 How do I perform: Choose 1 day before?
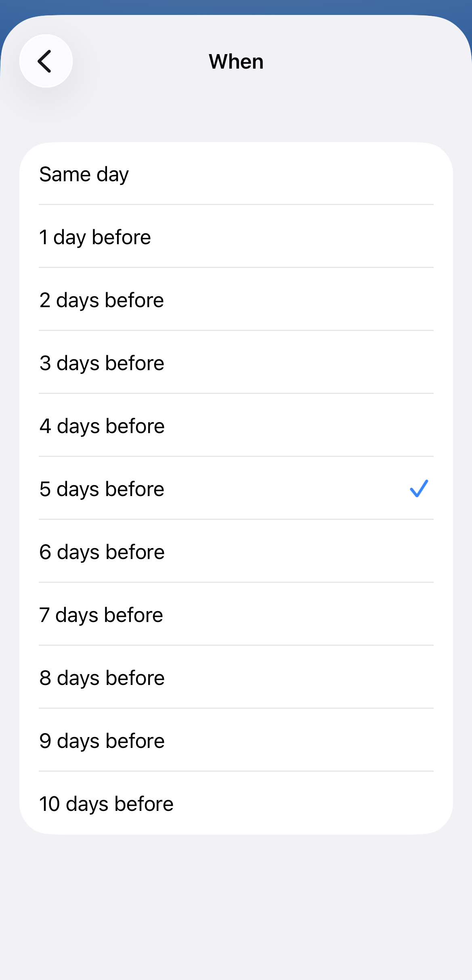[236, 237]
